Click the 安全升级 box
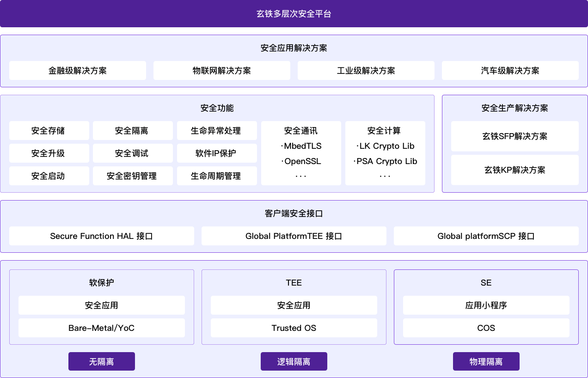 pos(49,153)
